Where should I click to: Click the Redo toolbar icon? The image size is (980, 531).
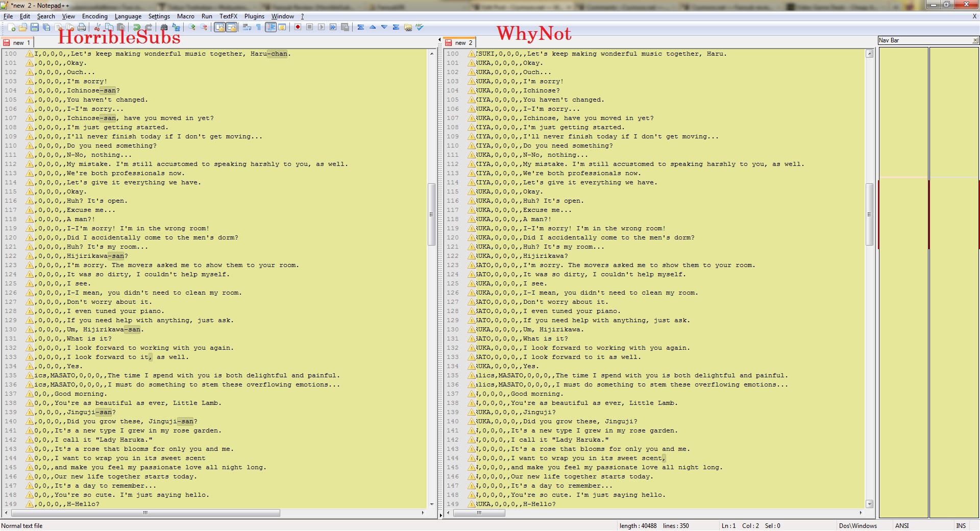149,27
